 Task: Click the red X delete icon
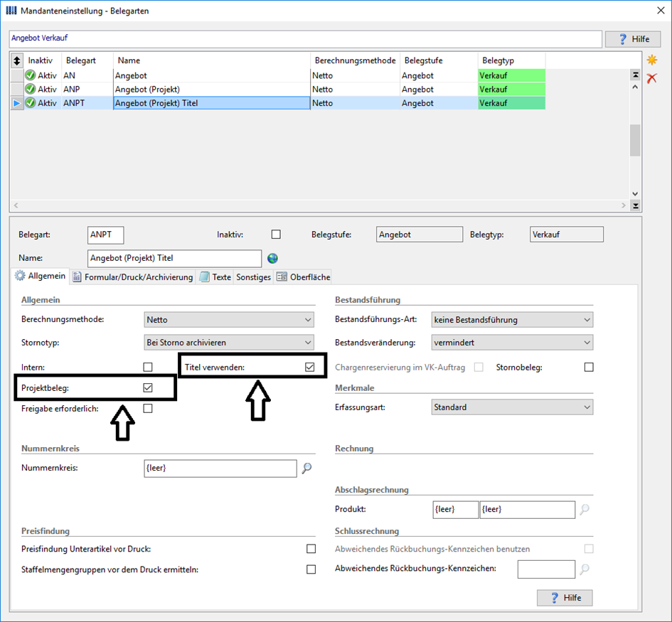(x=652, y=78)
